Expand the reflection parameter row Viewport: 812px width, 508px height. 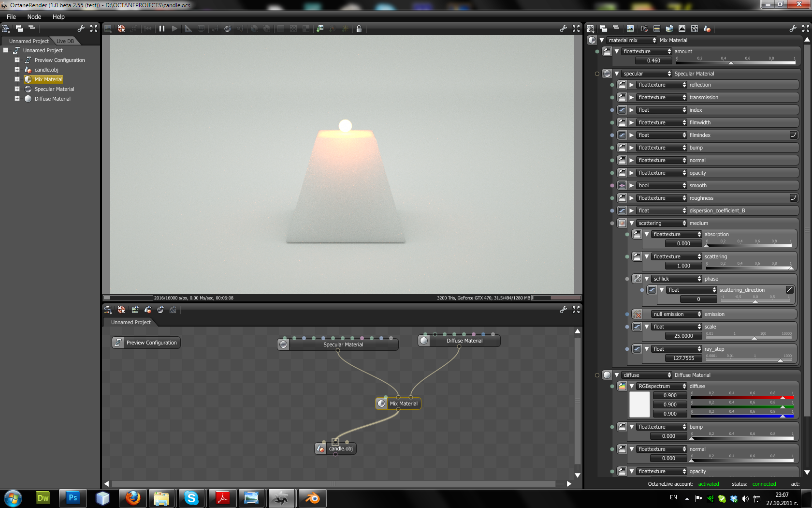pyautogui.click(x=631, y=85)
